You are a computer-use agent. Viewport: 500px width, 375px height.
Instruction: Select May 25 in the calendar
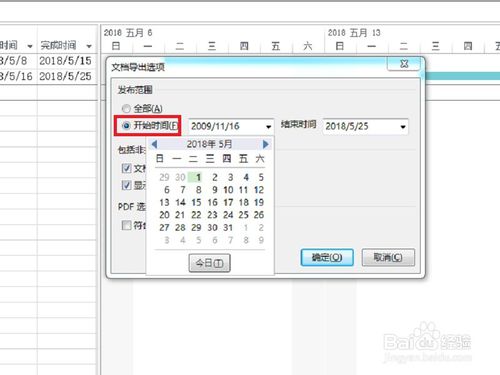(244, 215)
